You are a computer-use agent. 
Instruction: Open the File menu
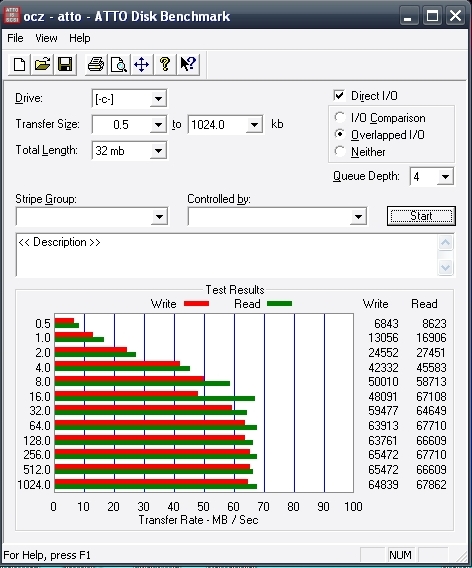coord(15,38)
